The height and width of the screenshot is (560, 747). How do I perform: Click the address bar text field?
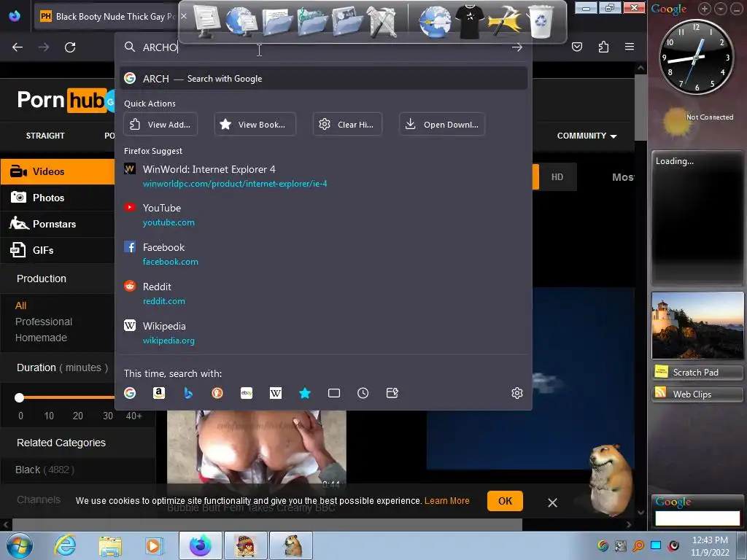tap(323, 47)
